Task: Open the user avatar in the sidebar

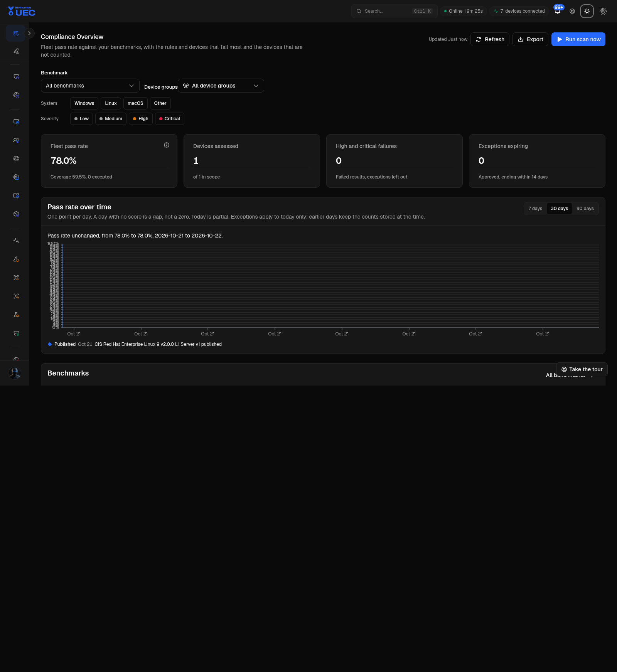Action: (x=15, y=373)
